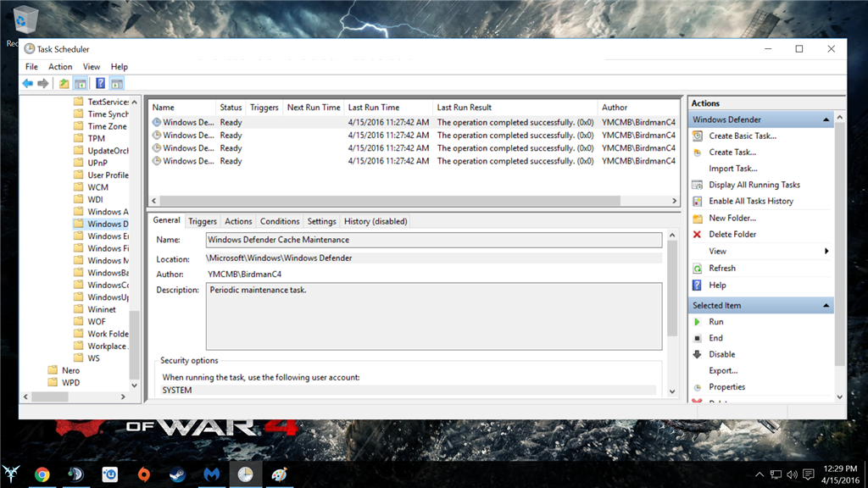Open Google Chrome from the taskbar
868x488 pixels.
tap(42, 475)
